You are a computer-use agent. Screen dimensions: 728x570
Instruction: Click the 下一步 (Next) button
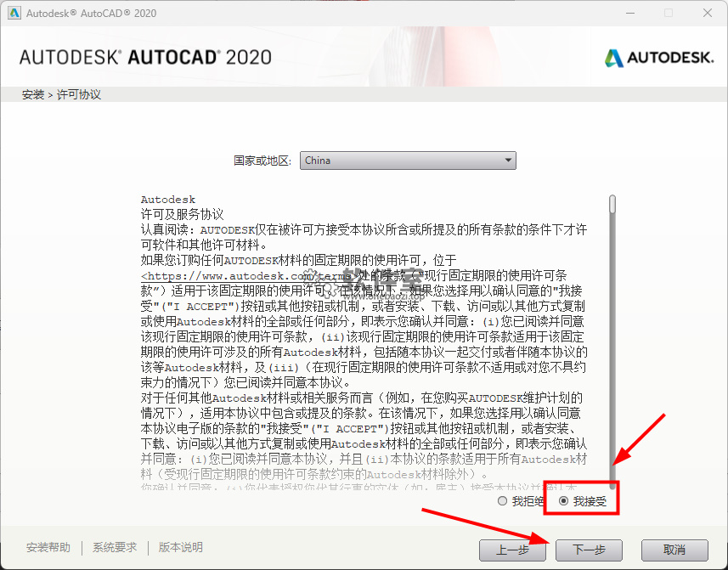click(589, 550)
